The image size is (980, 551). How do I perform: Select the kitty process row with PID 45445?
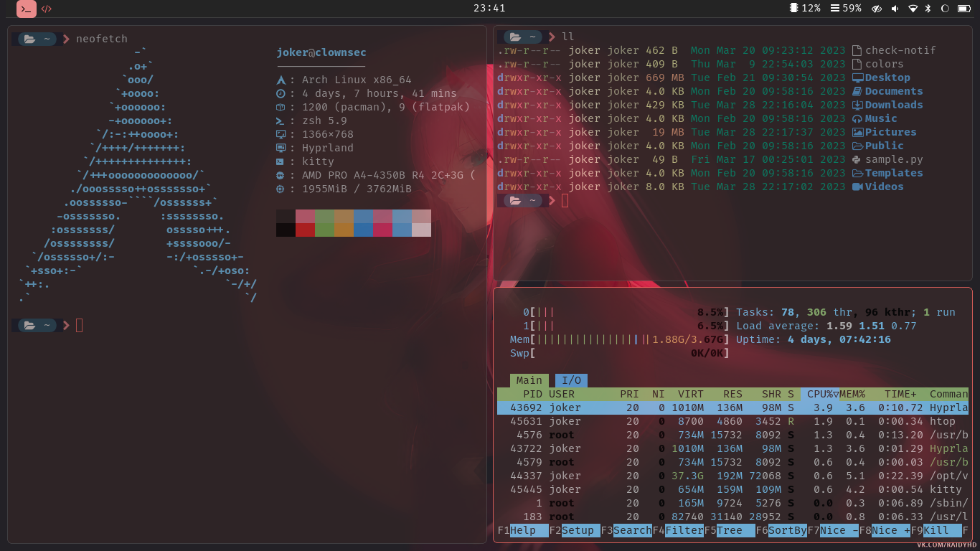click(732, 489)
